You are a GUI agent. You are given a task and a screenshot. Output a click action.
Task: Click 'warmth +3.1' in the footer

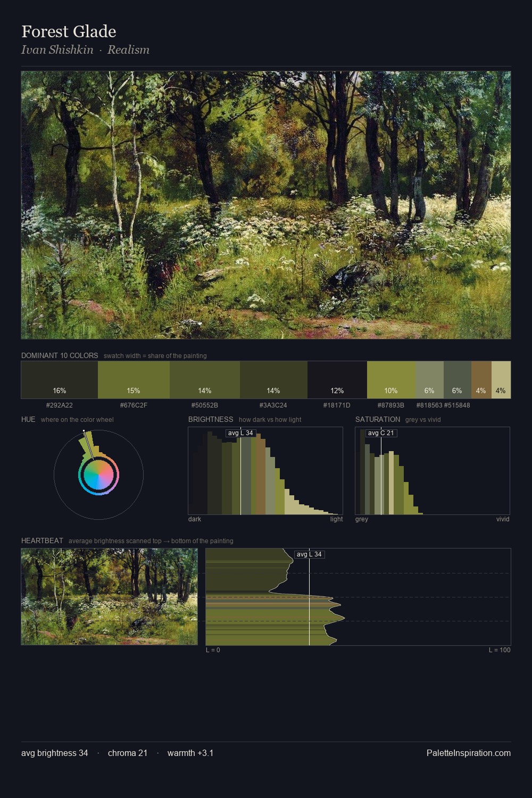point(190,753)
